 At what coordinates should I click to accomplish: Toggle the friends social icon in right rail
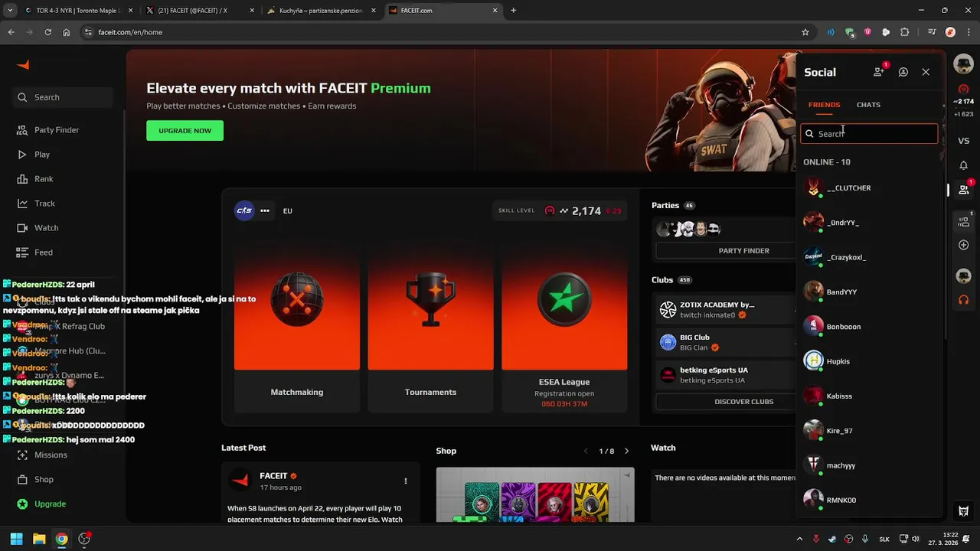964,190
